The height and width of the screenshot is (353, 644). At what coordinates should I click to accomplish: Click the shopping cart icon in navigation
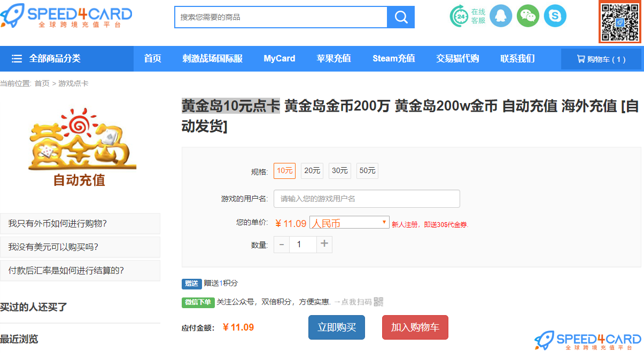click(x=581, y=59)
